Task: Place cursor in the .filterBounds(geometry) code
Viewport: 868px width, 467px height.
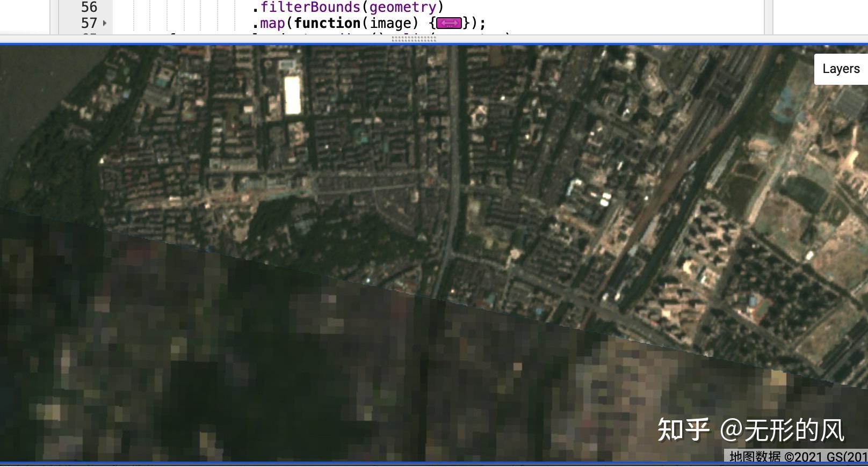Action: tap(348, 7)
